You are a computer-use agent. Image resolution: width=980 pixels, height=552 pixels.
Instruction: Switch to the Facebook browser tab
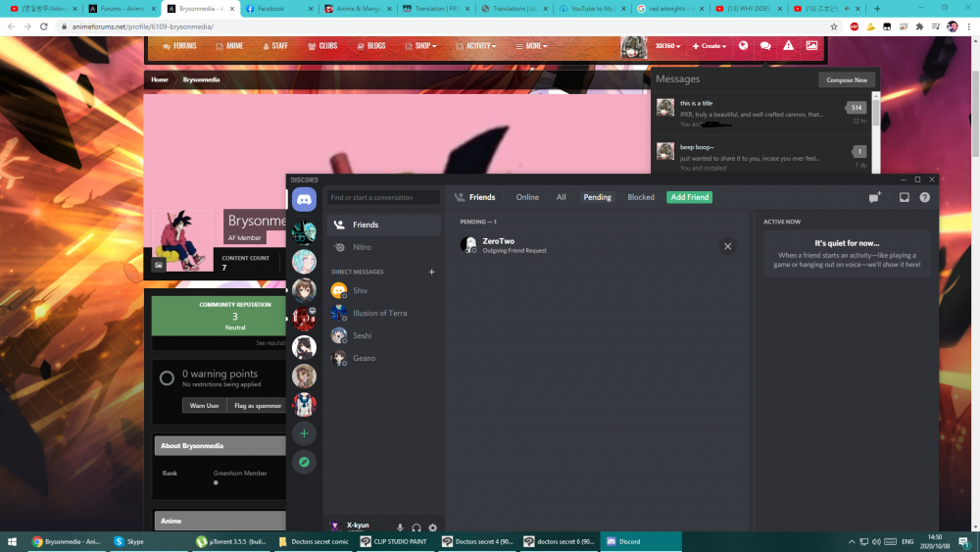click(278, 9)
